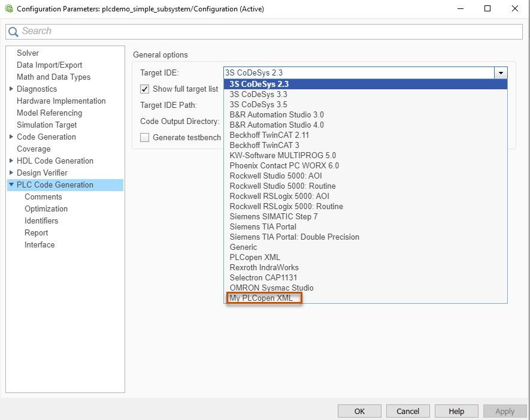Enable the Generate testbench checkbox
The image size is (530, 420).
pos(145,137)
